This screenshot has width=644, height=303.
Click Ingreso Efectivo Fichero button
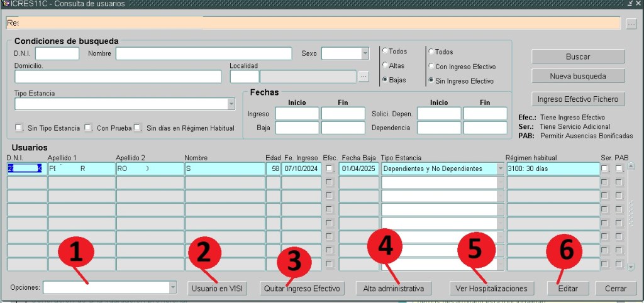point(578,99)
